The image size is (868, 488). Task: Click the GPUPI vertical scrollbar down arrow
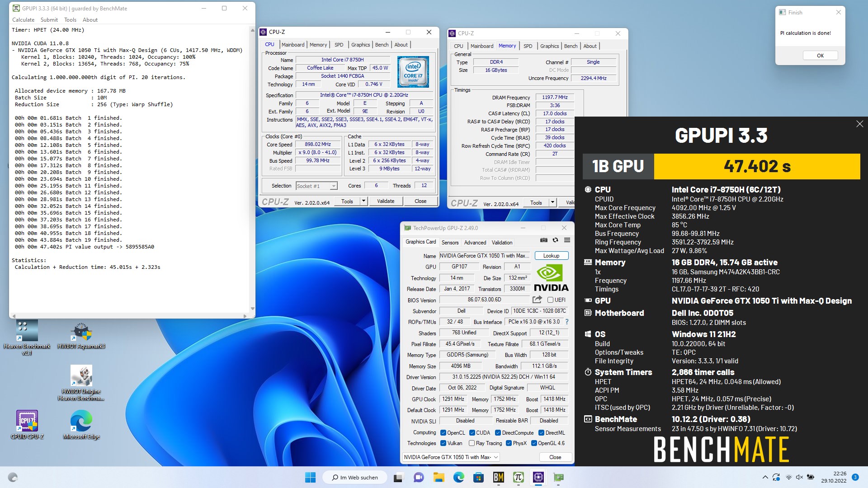pyautogui.click(x=252, y=309)
